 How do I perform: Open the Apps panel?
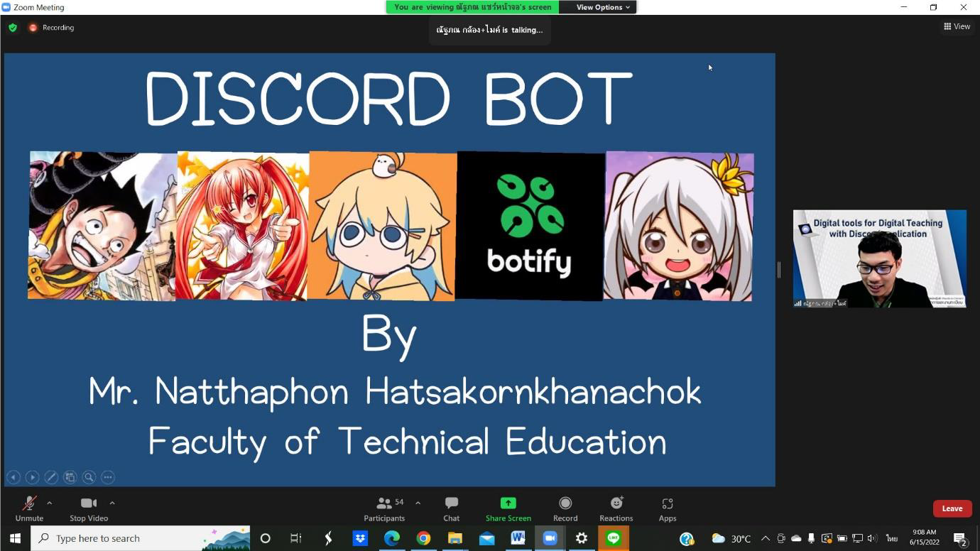pyautogui.click(x=668, y=508)
